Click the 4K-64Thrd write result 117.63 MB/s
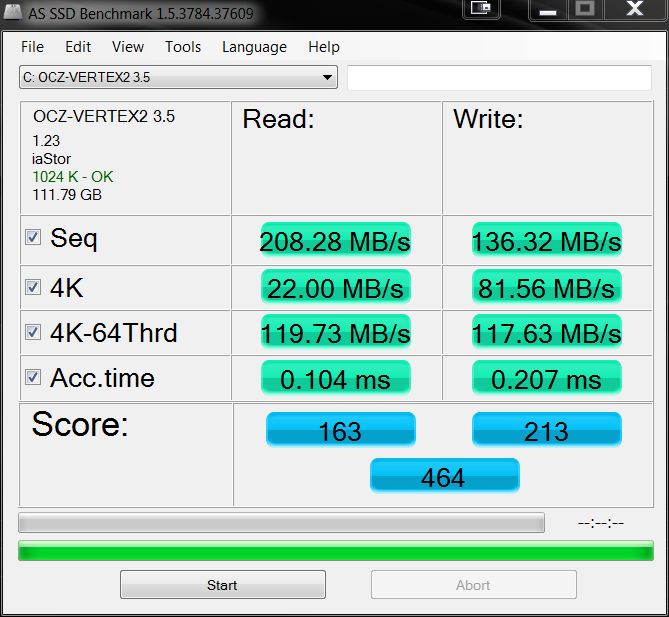Viewport: 669px width, 617px height. (x=547, y=332)
